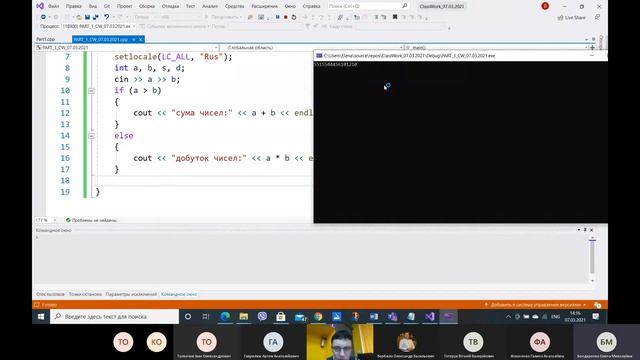Pause debugging with the pause icon
The width and height of the screenshot is (640, 360).
click(278, 17)
